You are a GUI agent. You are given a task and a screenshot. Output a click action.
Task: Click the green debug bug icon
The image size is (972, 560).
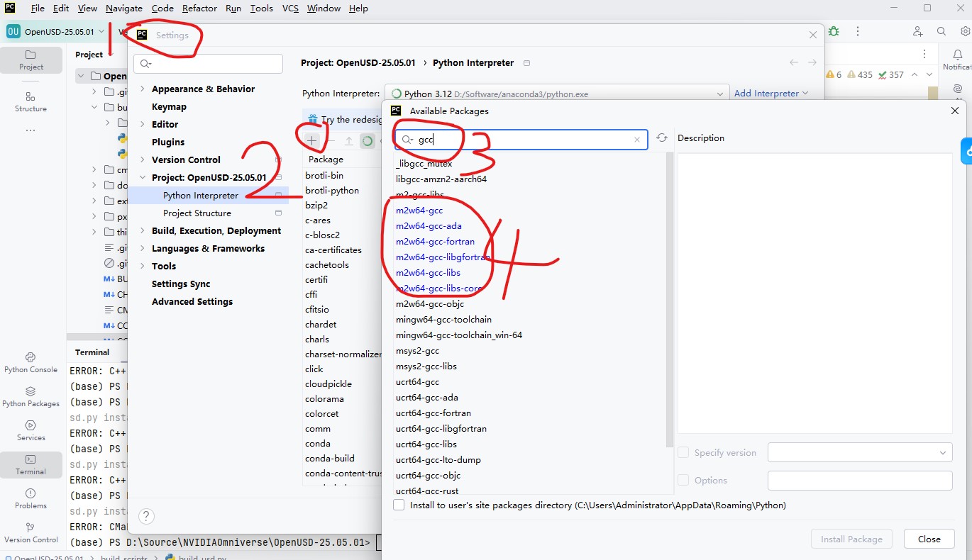[834, 31]
